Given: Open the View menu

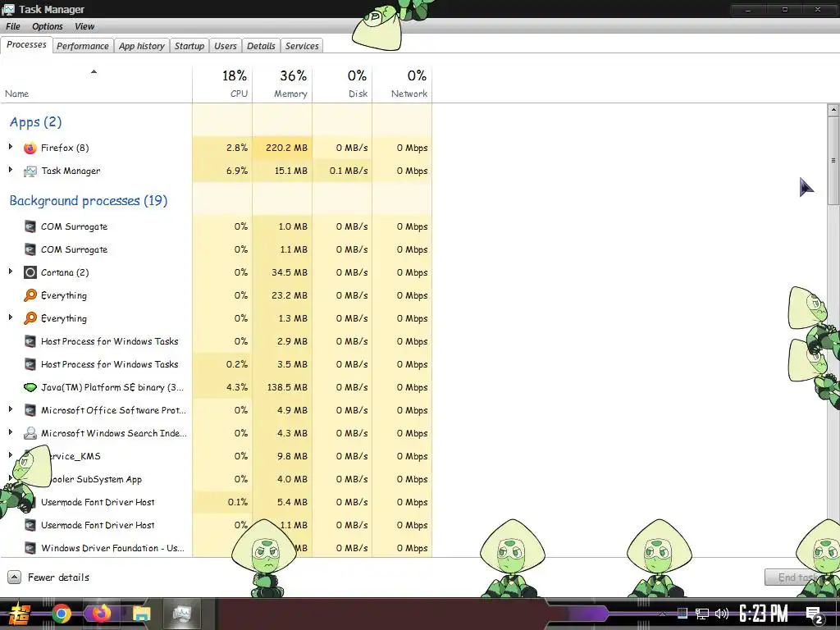Looking at the screenshot, I should click(x=84, y=26).
